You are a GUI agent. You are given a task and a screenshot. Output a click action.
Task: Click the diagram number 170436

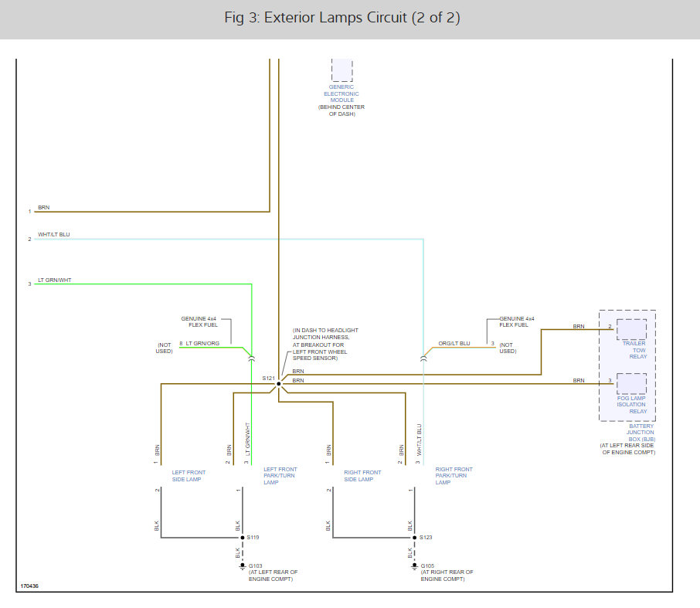pyautogui.click(x=29, y=586)
